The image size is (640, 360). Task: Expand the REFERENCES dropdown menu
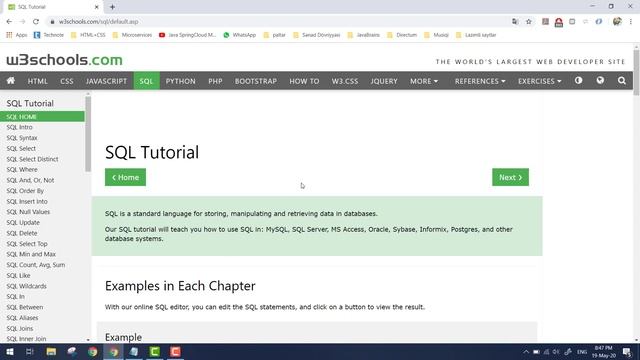click(480, 81)
